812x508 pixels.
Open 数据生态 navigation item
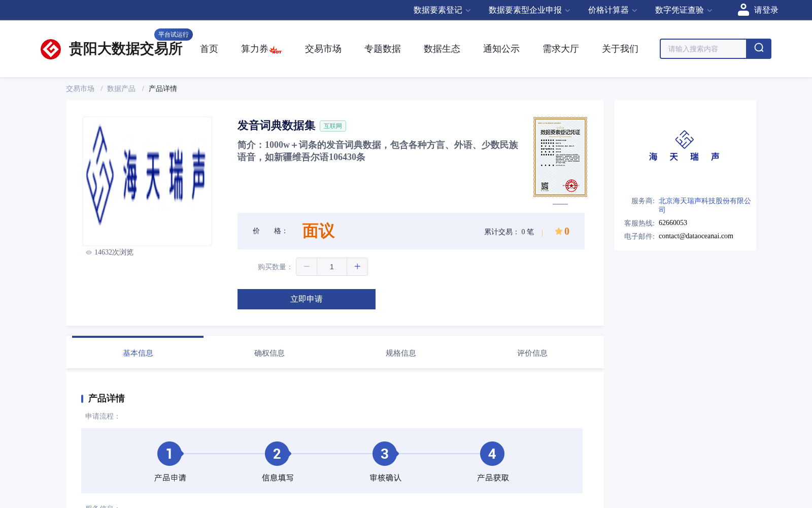[x=442, y=49]
